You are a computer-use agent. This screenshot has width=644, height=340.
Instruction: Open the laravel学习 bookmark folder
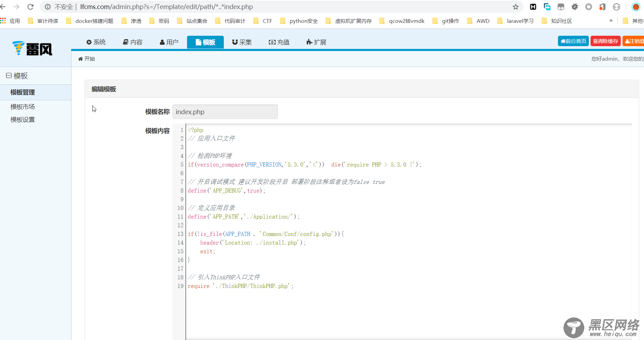pyautogui.click(x=515, y=21)
